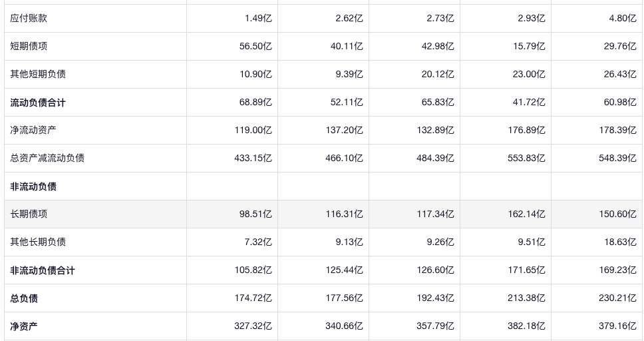Select the 非流动负债 section heading
Viewport: 644px width, 341px height.
click(33, 186)
